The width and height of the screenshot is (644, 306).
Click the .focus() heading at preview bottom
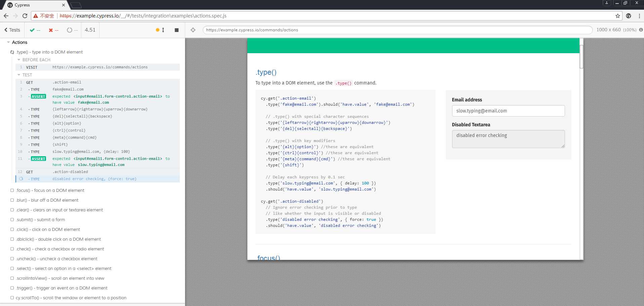pyautogui.click(x=268, y=258)
